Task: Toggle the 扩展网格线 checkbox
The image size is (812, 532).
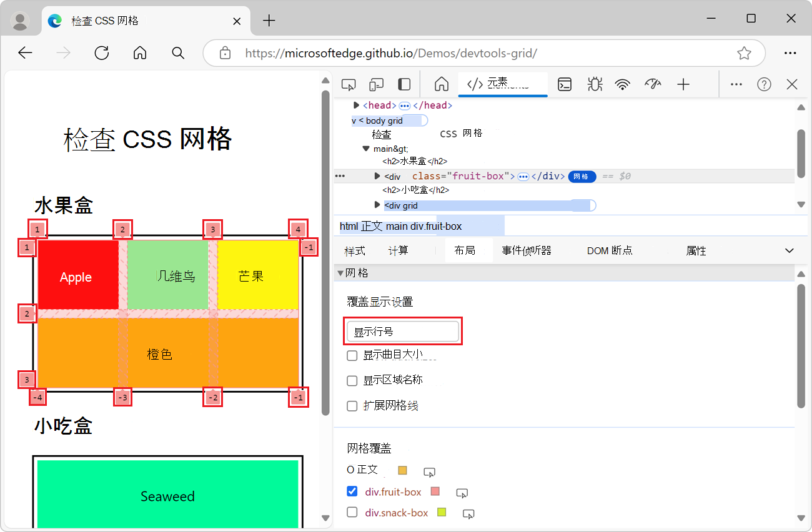Action: tap(352, 406)
